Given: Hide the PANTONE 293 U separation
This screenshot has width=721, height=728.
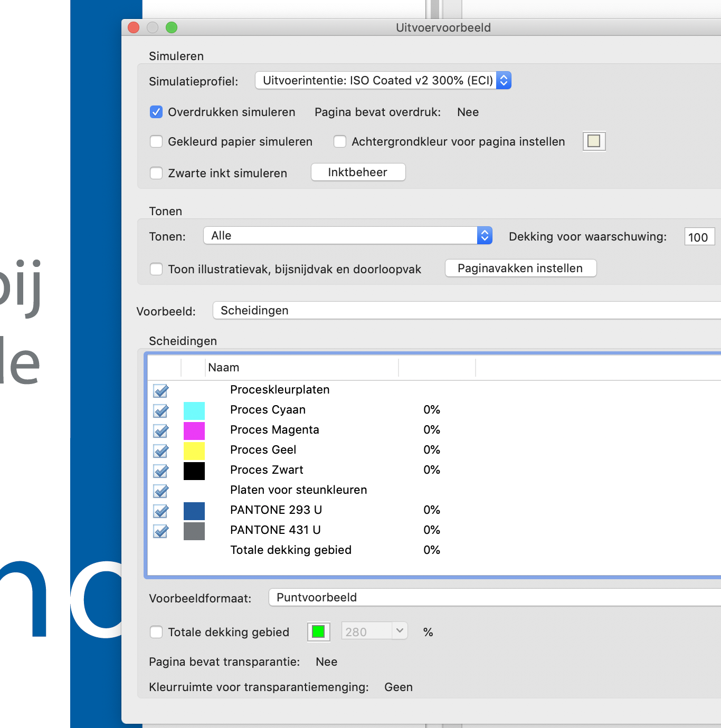Looking at the screenshot, I should pyautogui.click(x=160, y=511).
